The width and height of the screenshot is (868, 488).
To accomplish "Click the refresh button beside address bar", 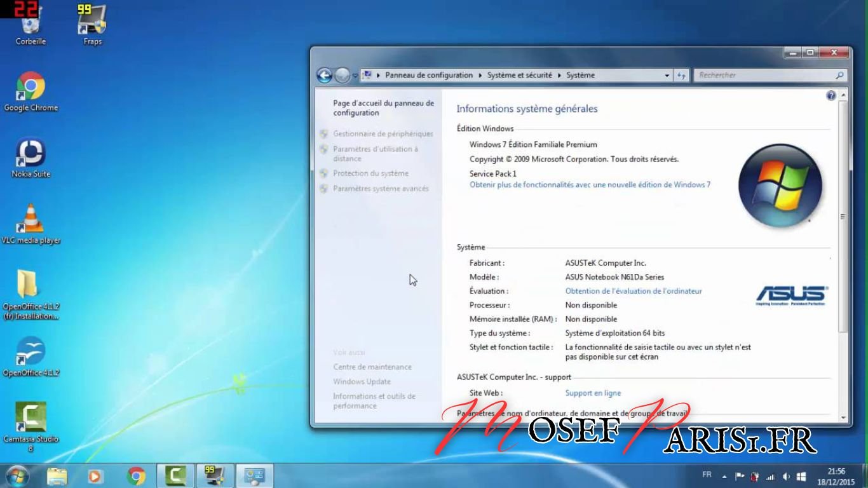I will 681,75.
